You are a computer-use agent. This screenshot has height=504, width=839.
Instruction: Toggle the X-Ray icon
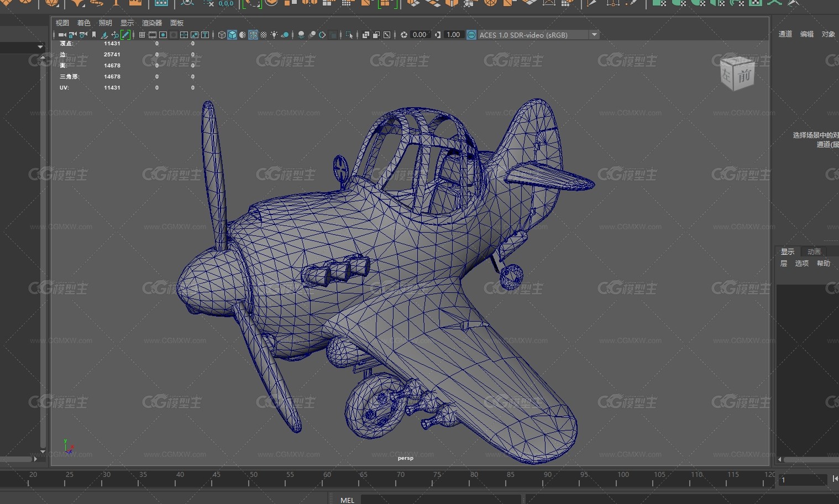pos(365,35)
